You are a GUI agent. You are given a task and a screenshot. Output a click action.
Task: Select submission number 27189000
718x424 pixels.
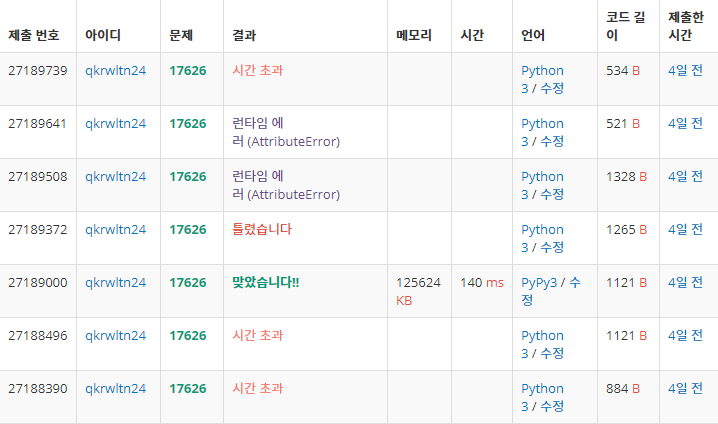(x=38, y=283)
